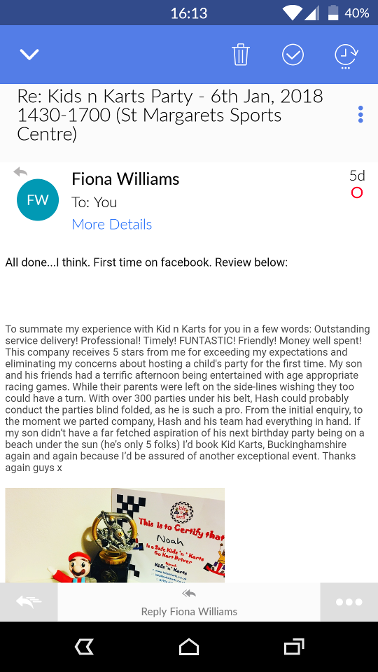
Task: Select the email subject line text
Action: tap(170, 115)
